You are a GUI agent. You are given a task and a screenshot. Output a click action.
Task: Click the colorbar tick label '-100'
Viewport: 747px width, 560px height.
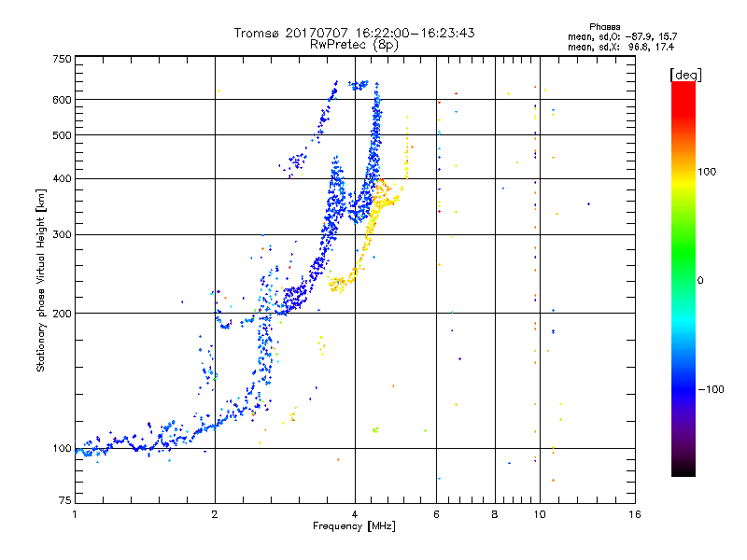click(711, 389)
